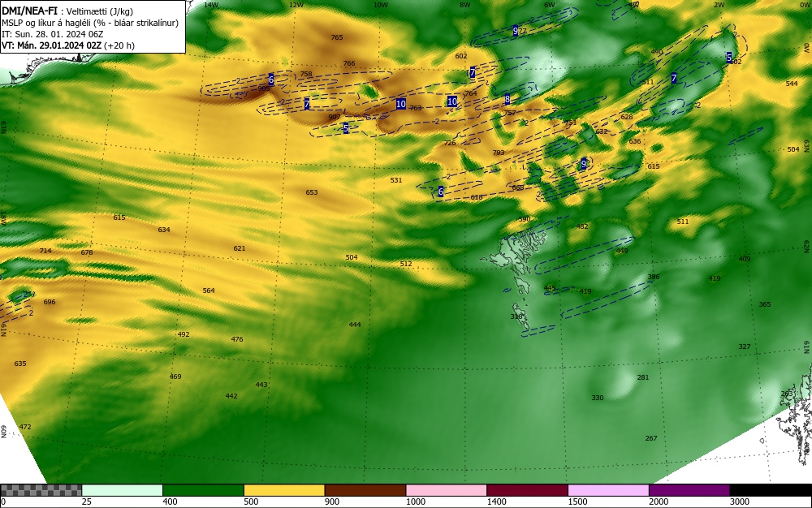The height and width of the screenshot is (508, 812).
Task: Click the 12W longitude label
Action: (296, 5)
